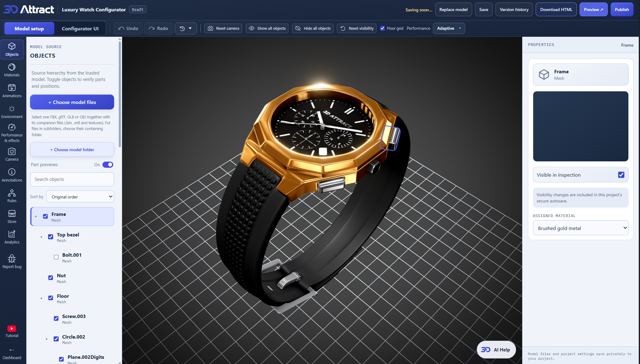Viewport: 640px width, 364px height.
Task: Select the Objects sidebar panel
Action: 12,49
